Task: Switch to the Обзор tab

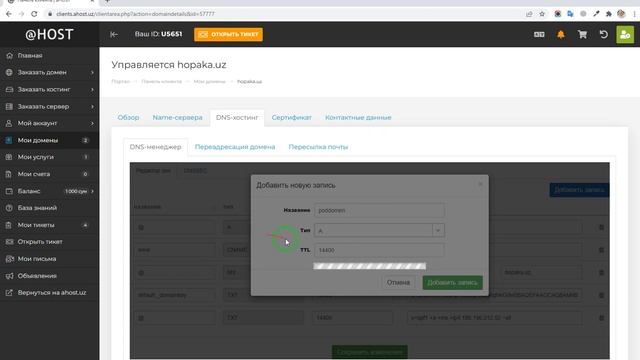Action: [128, 118]
